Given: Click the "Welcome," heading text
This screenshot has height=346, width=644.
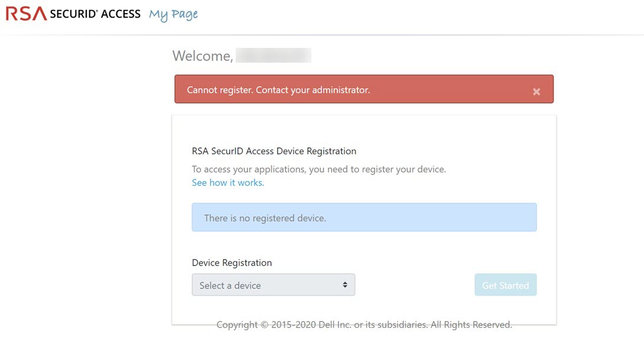Looking at the screenshot, I should coord(202,56).
